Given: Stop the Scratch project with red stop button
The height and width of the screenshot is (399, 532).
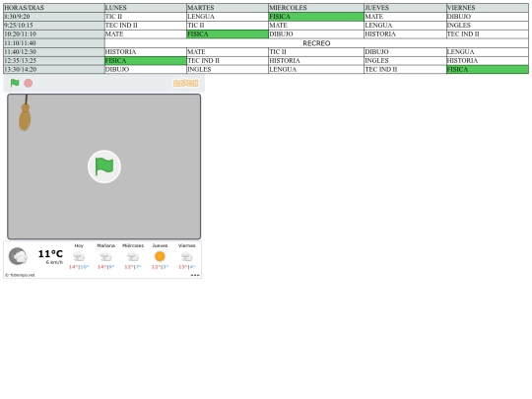Looking at the screenshot, I should tap(29, 83).
